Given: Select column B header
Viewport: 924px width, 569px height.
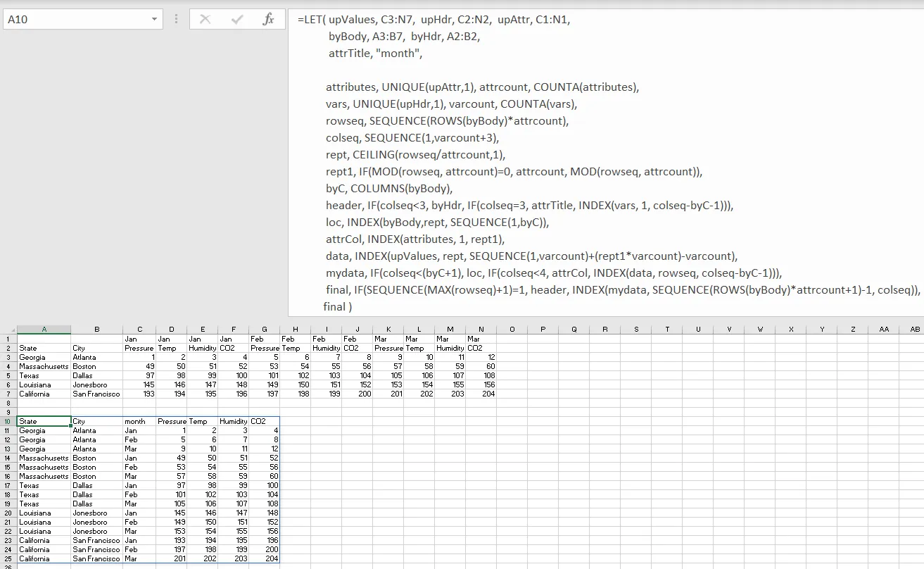Looking at the screenshot, I should coord(96,329).
